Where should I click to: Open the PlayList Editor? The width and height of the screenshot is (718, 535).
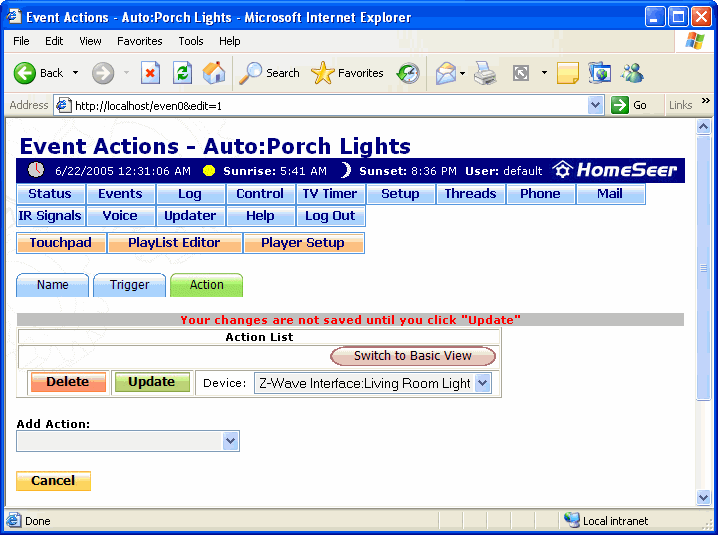[174, 243]
